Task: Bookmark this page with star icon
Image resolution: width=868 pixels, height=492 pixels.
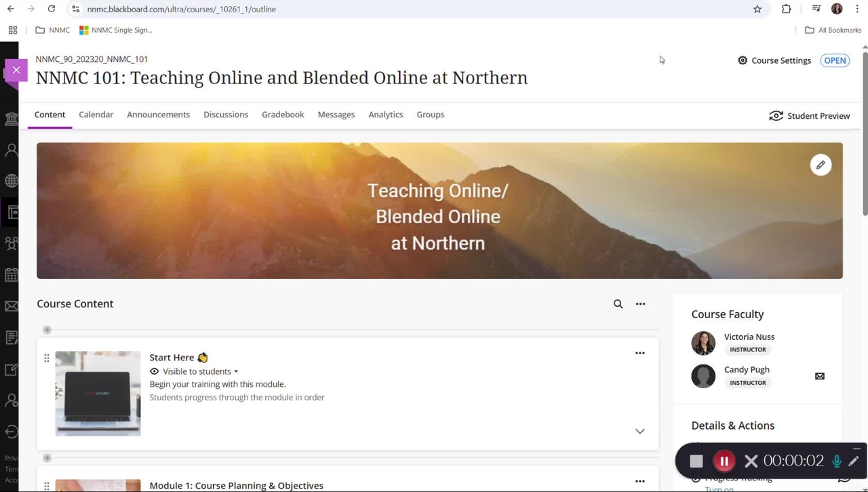Action: click(x=757, y=9)
